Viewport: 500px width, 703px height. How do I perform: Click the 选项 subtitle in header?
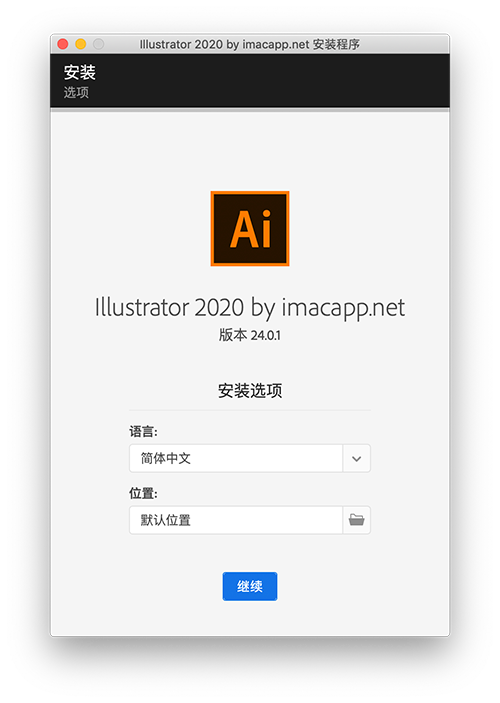point(76,92)
